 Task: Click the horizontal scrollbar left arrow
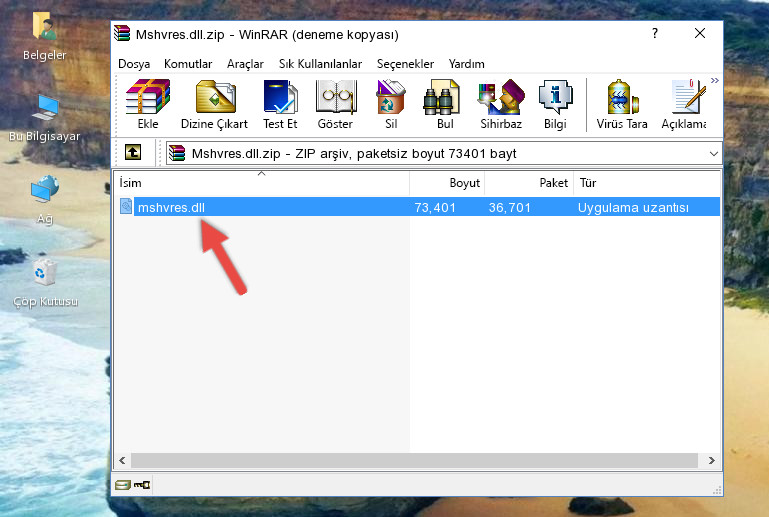click(123, 460)
